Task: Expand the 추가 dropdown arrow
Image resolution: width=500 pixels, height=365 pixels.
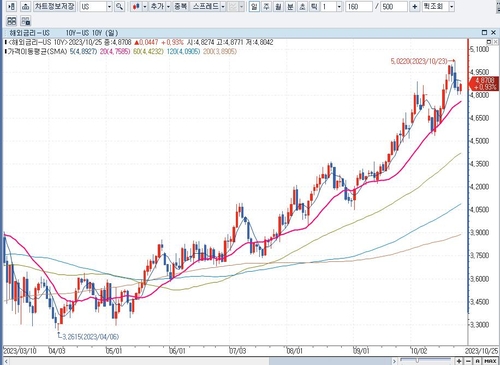Action: tap(168, 6)
